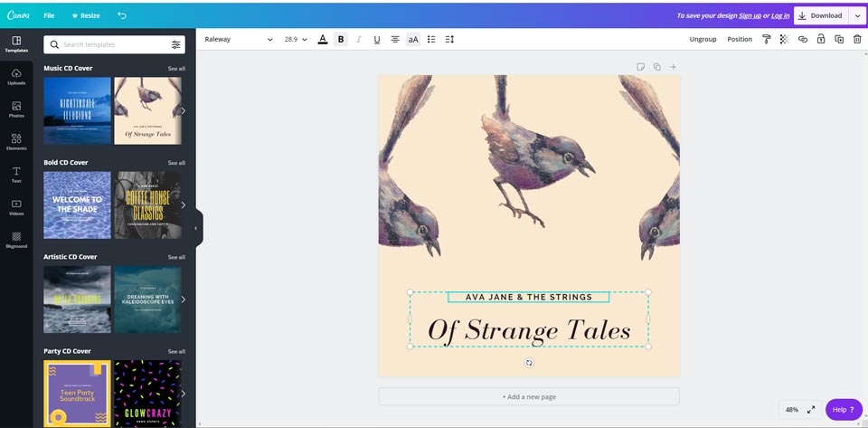This screenshot has width=868, height=428.
Task: Click the undo arrow in header
Action: click(122, 15)
